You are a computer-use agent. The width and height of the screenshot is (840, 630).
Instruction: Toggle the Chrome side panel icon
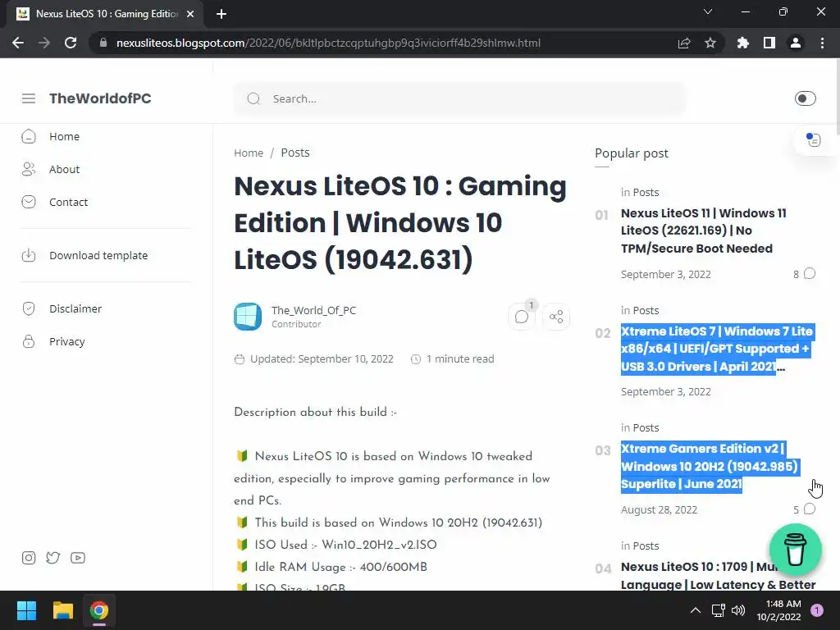click(769, 43)
